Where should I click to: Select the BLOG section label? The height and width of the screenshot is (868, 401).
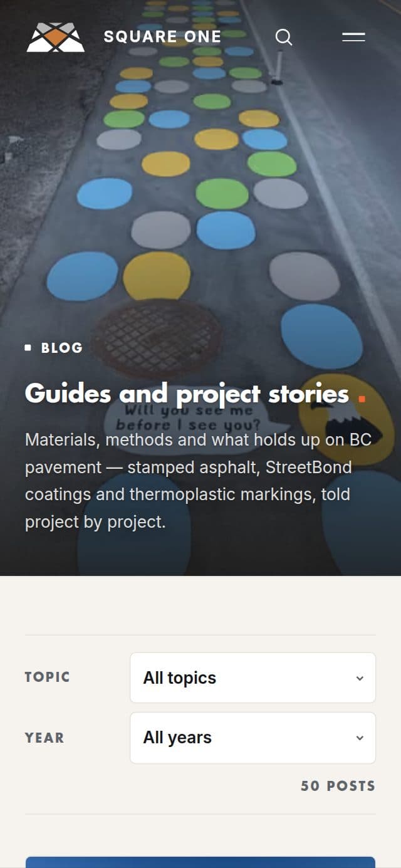(x=61, y=348)
